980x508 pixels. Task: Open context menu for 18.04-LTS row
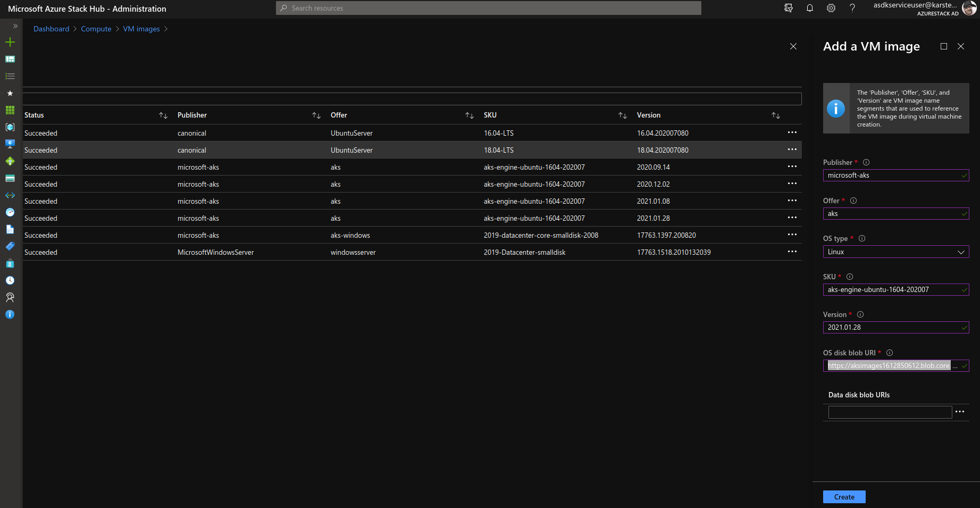tap(792, 149)
